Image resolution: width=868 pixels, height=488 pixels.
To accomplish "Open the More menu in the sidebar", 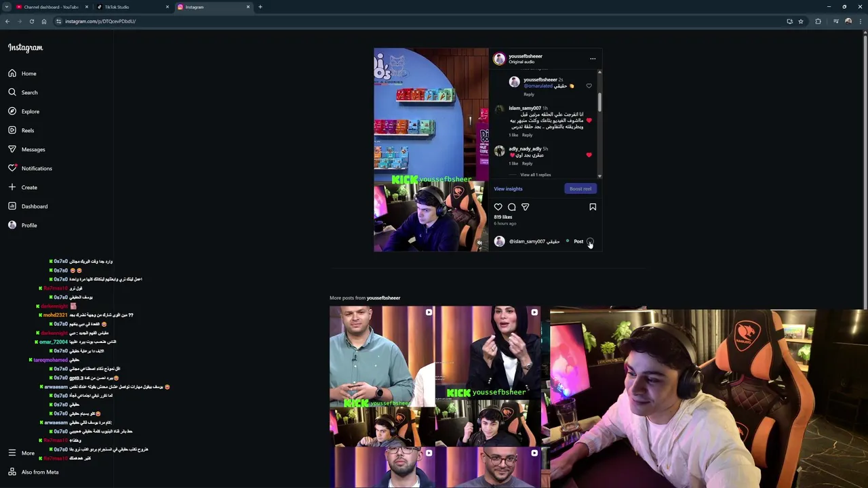I will pos(21,453).
